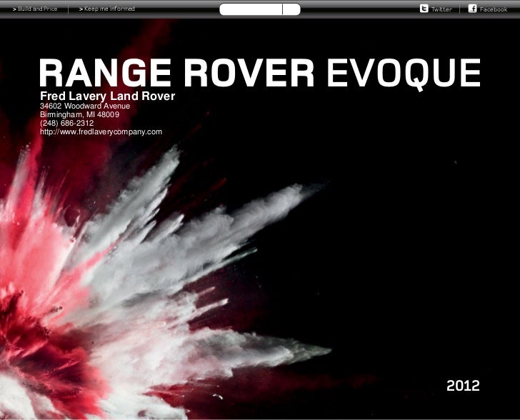This screenshot has height=420, width=520.
Task: Open the Facebook text link
Action: coord(494,9)
